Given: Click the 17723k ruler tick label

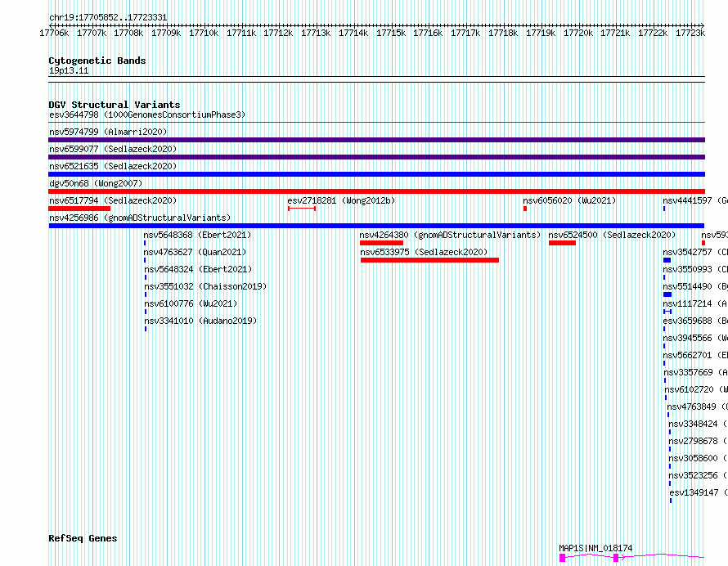Looking at the screenshot, I should 690,33.
